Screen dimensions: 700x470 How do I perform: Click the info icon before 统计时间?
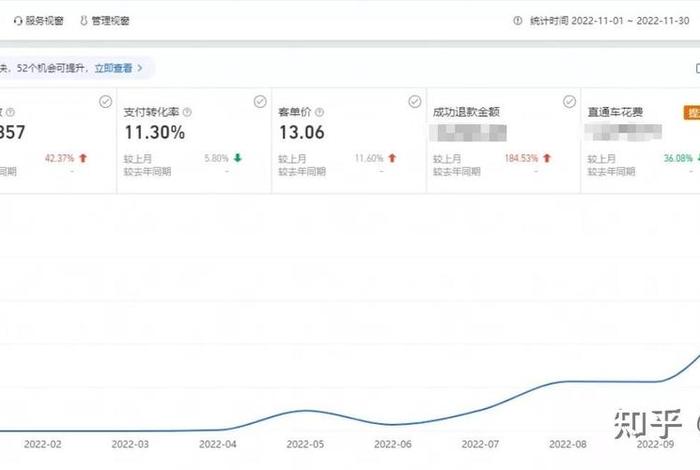click(517, 21)
